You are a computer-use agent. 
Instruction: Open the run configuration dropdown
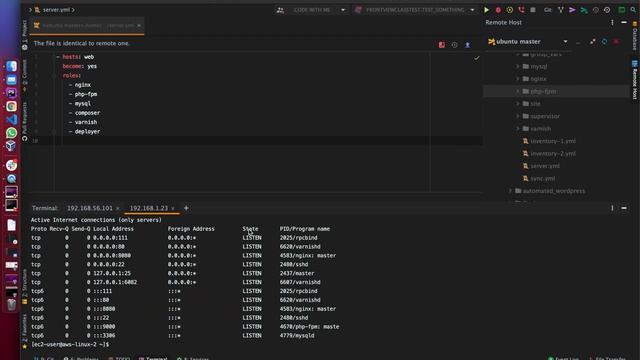[472, 10]
